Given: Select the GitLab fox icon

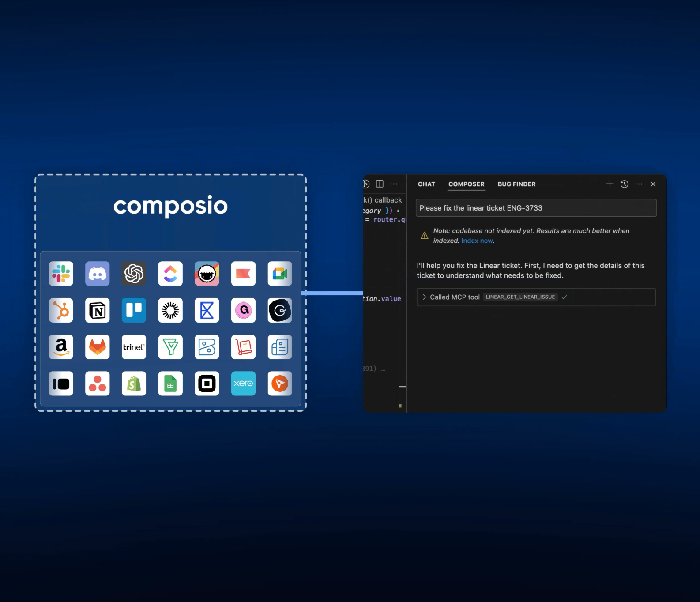Looking at the screenshot, I should coord(98,347).
